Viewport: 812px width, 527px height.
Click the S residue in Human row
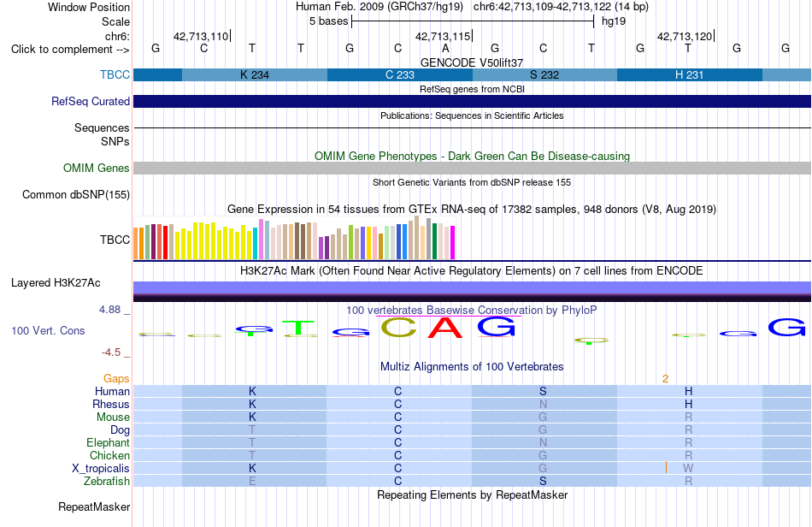[543, 391]
